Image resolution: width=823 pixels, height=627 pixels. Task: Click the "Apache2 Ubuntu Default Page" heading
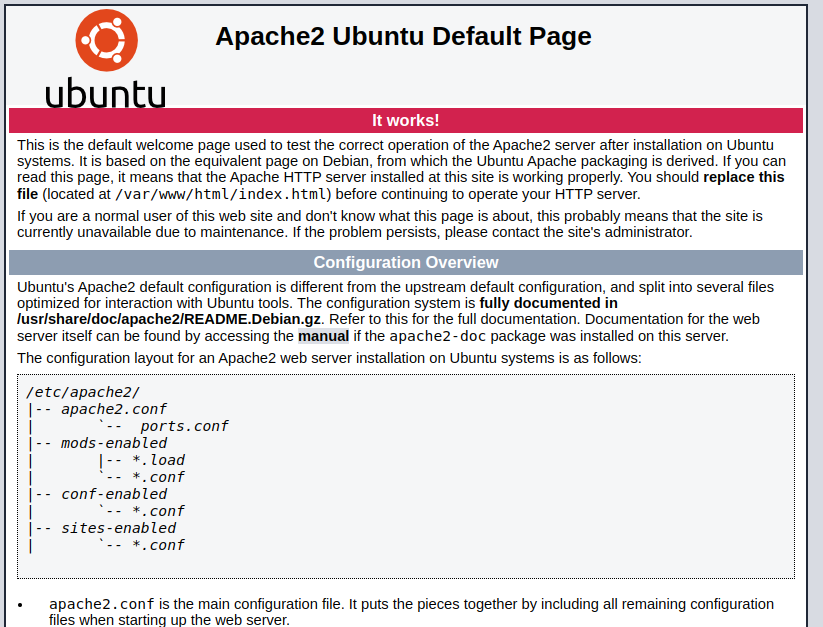click(x=403, y=36)
